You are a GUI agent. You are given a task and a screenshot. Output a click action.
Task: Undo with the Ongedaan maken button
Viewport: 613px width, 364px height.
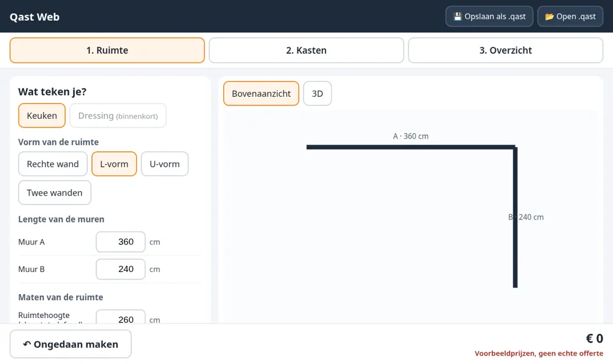(x=70, y=344)
